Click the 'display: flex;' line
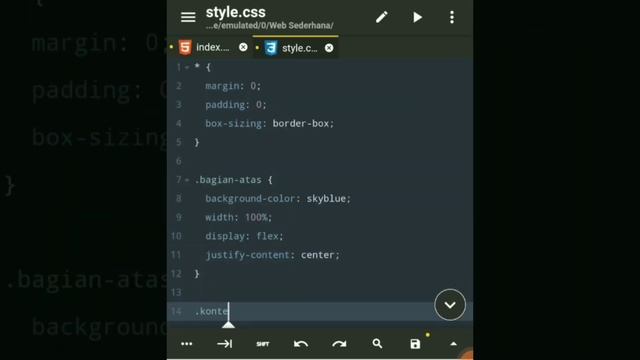 point(244,236)
